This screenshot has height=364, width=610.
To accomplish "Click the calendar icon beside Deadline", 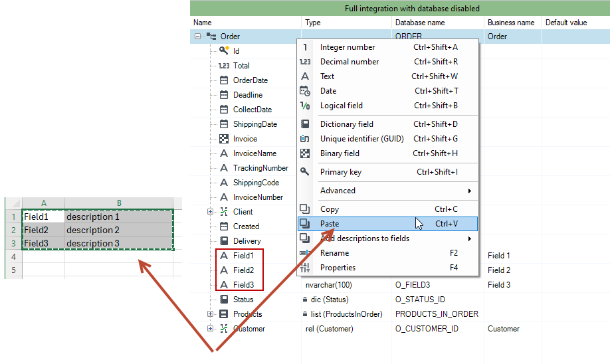I will 224,95.
